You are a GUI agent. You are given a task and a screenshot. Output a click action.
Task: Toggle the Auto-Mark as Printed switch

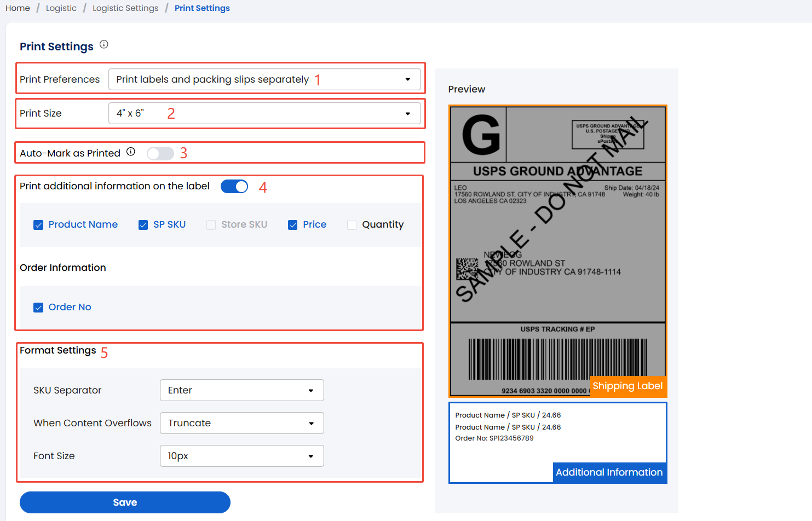point(160,154)
